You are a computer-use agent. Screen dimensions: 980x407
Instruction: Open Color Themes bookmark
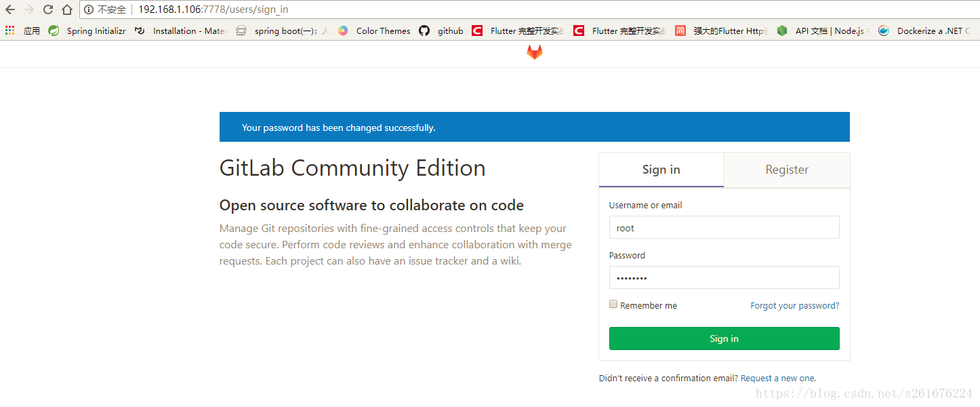point(374,31)
